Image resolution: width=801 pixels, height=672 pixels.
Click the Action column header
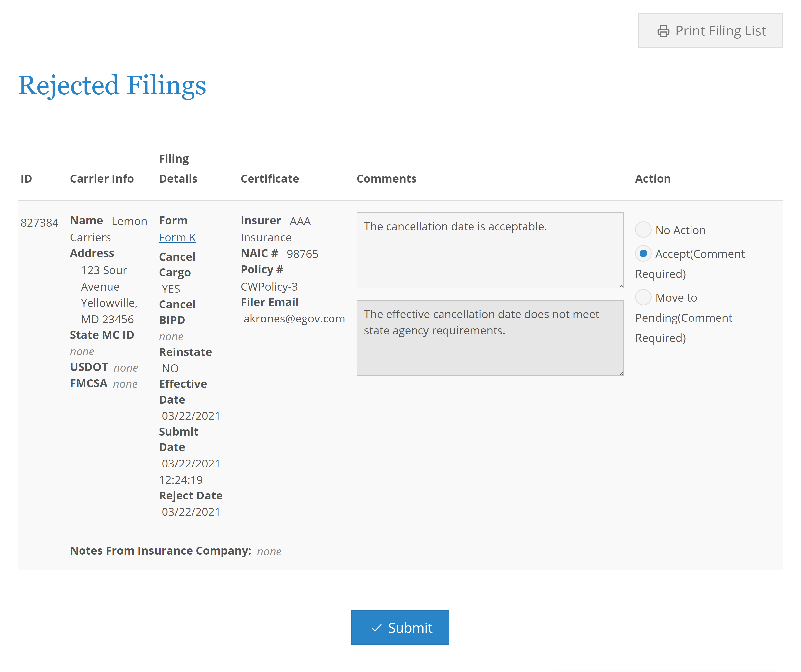pyautogui.click(x=653, y=178)
